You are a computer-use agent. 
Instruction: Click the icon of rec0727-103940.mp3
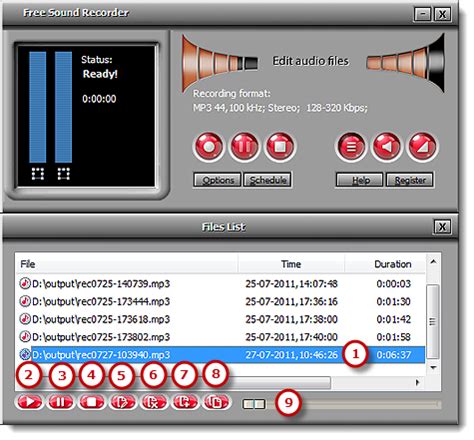(x=25, y=355)
